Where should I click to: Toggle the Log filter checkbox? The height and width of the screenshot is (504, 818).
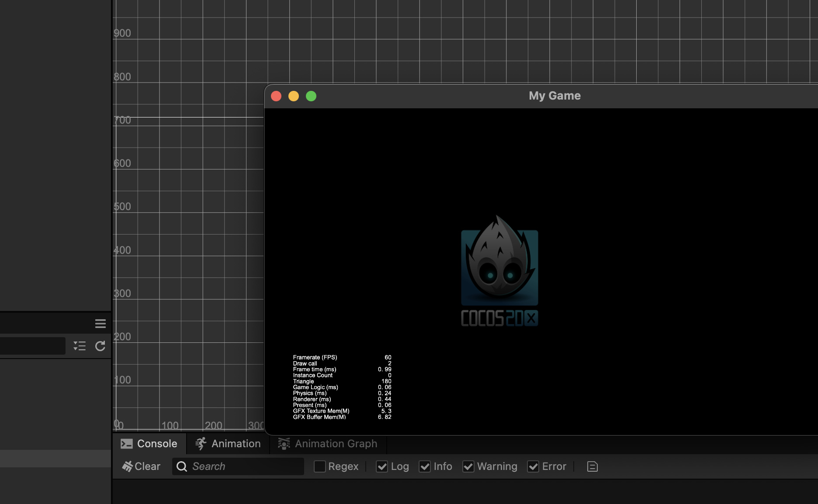tap(382, 466)
